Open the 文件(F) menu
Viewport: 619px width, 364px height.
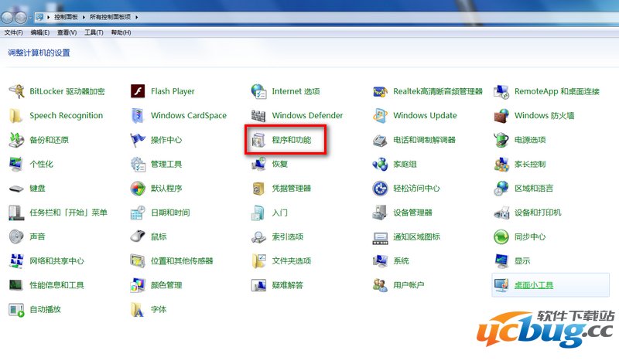(13, 32)
